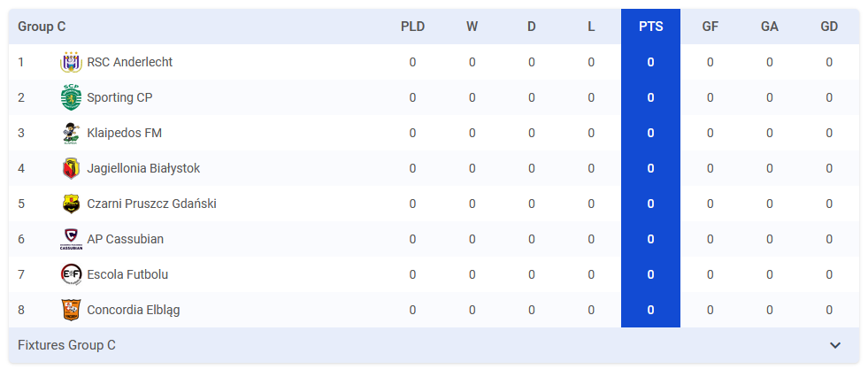Sort standings by PTS column header
Image resolution: width=868 pixels, height=377 pixels.
tap(651, 27)
